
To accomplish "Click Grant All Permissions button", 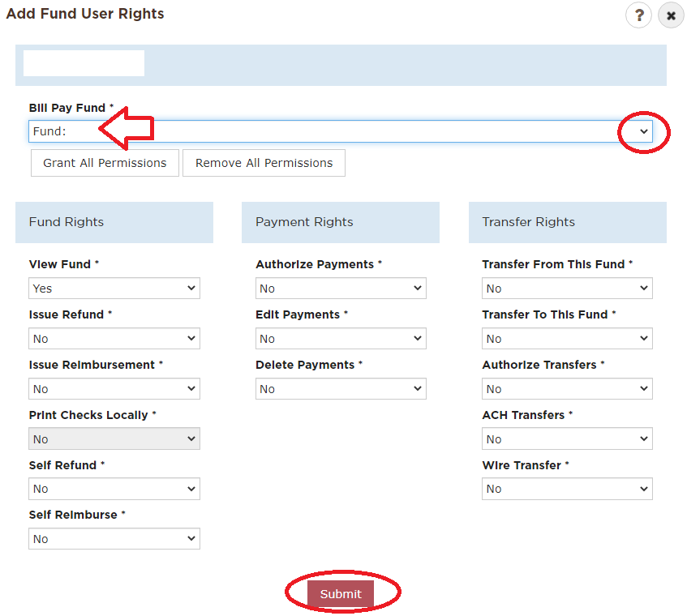I will coord(105,163).
